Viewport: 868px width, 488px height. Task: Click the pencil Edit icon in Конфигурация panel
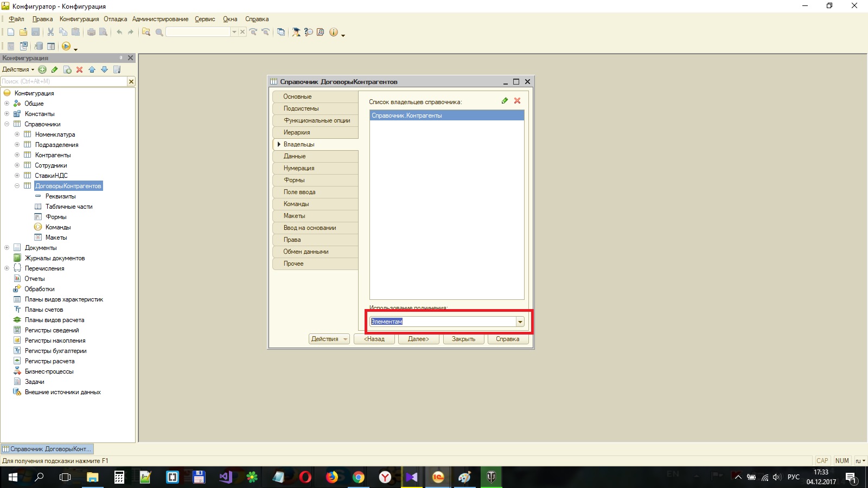[x=55, y=69]
